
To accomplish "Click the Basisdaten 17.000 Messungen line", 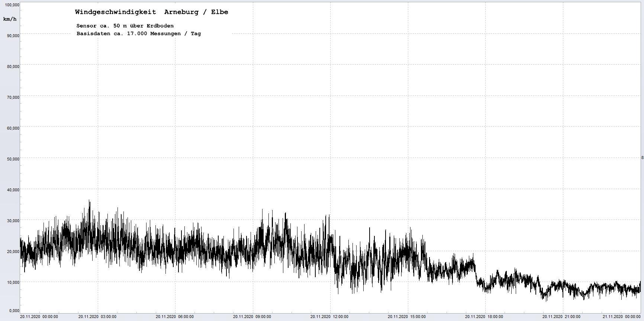I will coord(138,33).
